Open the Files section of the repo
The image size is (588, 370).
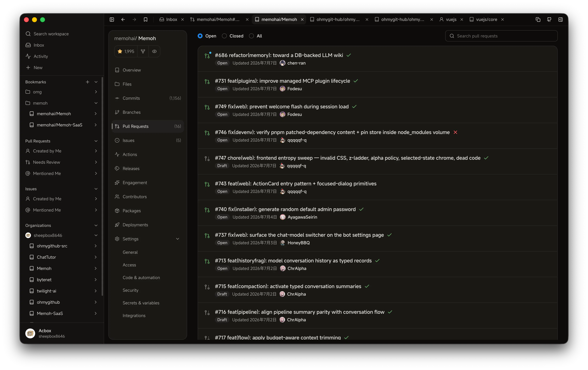(x=148, y=84)
